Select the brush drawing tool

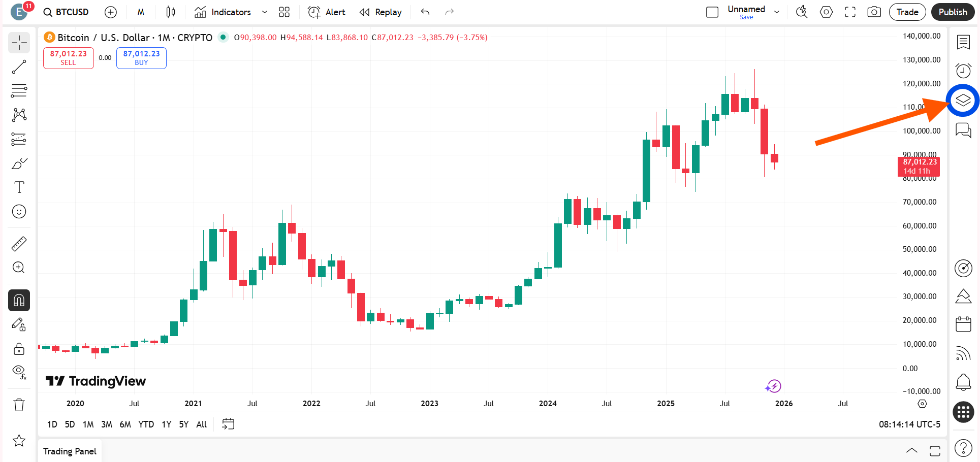pyautogui.click(x=19, y=163)
